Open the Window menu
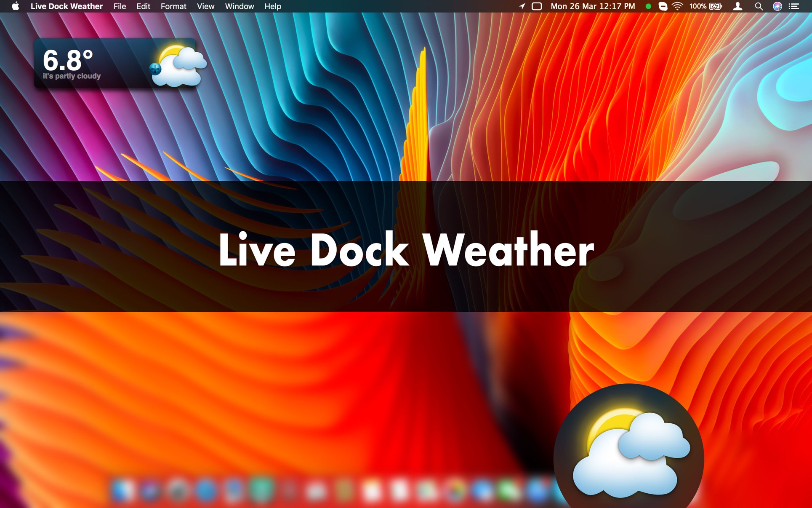812x508 pixels. (x=239, y=6)
